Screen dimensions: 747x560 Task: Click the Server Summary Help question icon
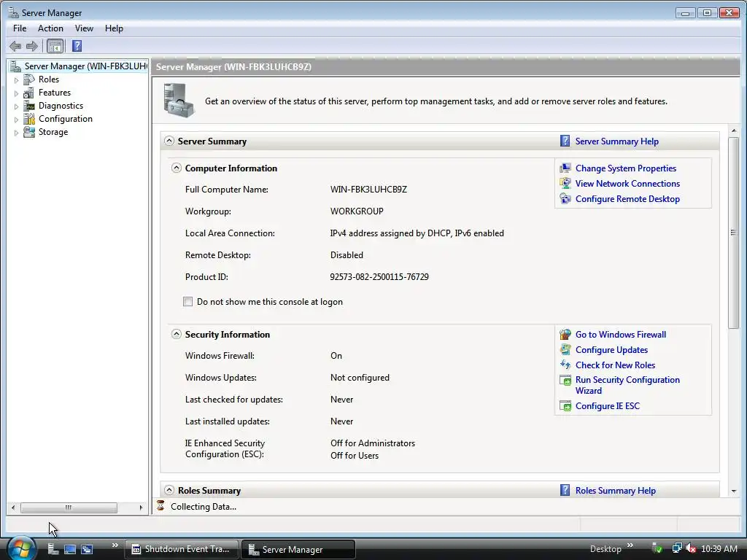point(565,141)
